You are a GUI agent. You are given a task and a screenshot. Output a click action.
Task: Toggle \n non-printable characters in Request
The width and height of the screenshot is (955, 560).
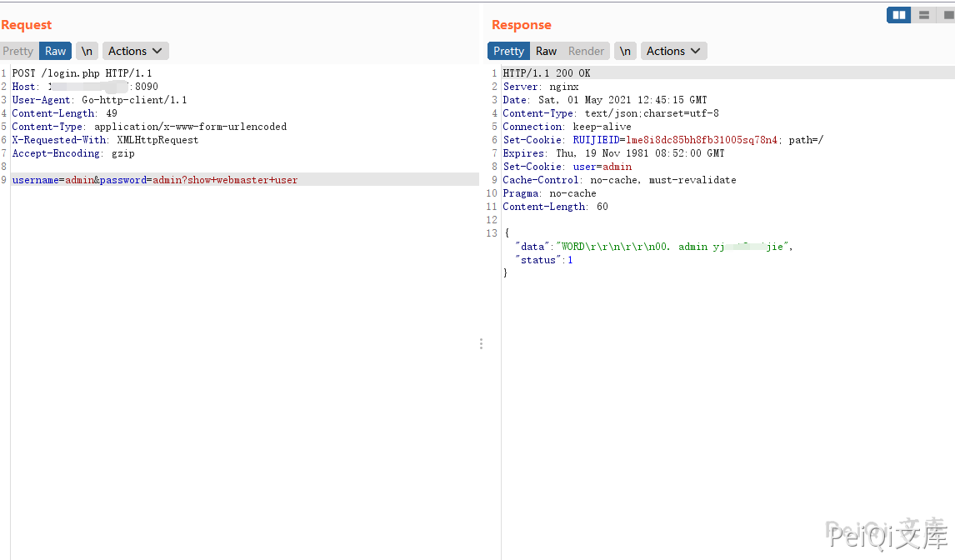pyautogui.click(x=87, y=51)
